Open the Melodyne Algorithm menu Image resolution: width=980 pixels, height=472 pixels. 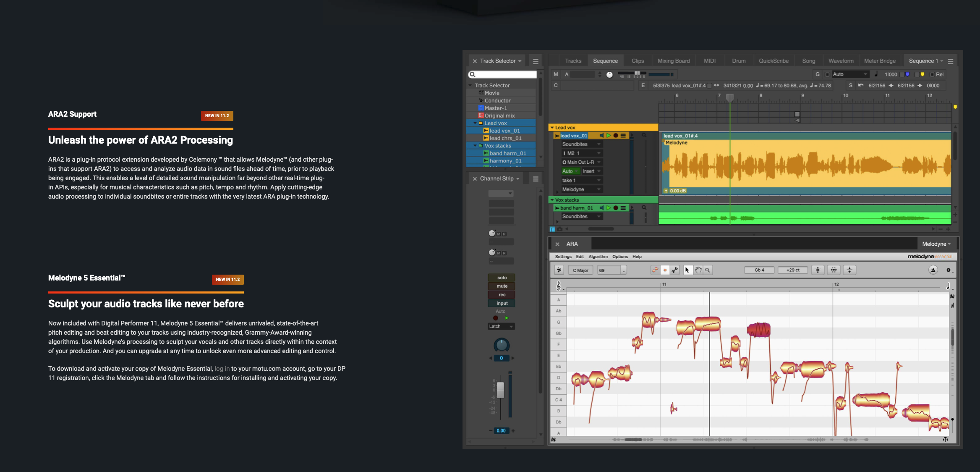tap(598, 257)
